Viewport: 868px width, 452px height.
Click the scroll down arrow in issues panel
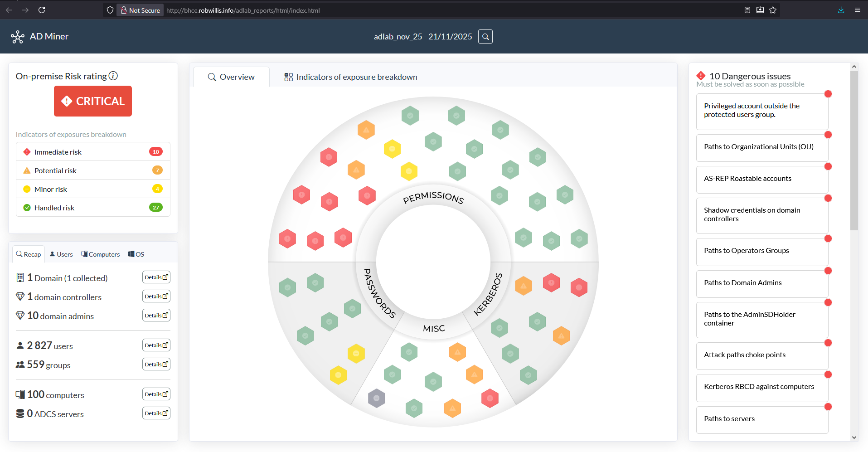click(x=854, y=437)
